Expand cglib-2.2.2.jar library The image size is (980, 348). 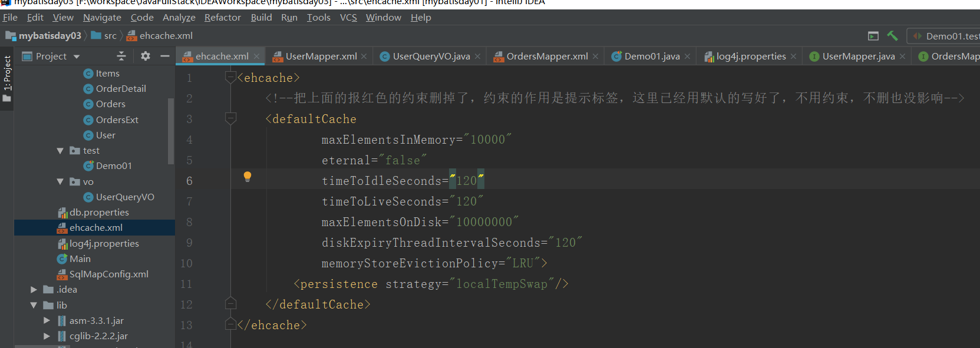pos(47,336)
